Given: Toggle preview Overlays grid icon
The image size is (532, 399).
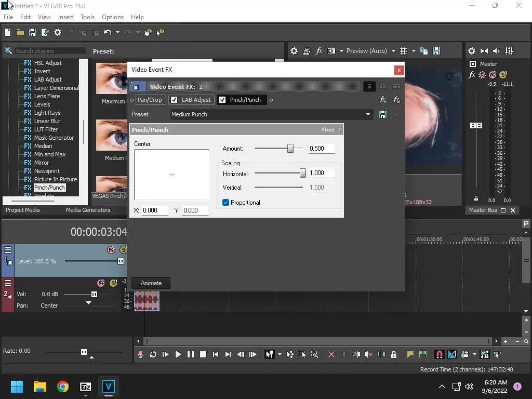Looking at the screenshot, I should (403, 51).
